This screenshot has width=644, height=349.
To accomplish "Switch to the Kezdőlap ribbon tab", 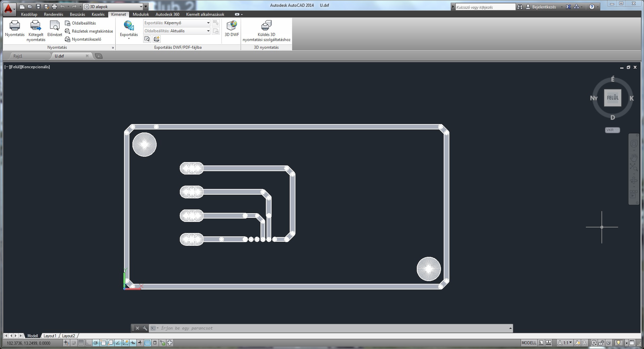I will (29, 14).
